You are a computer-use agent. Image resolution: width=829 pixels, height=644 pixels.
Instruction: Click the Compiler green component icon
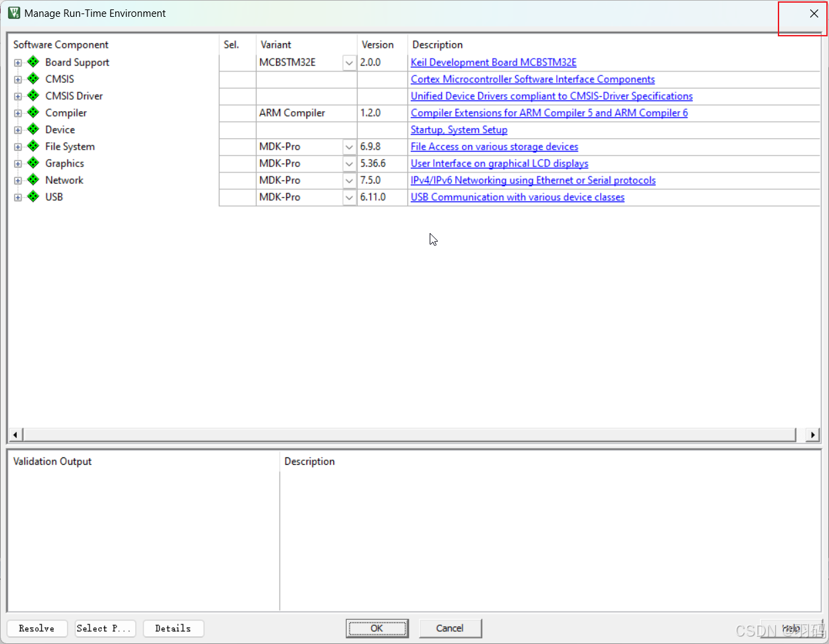tap(33, 112)
